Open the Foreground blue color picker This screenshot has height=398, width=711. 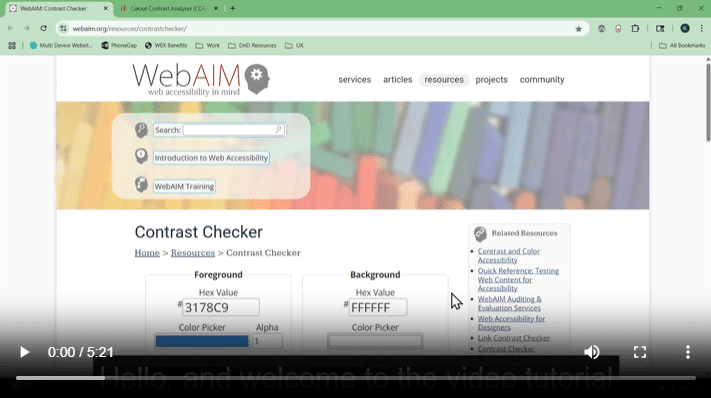[x=202, y=341]
